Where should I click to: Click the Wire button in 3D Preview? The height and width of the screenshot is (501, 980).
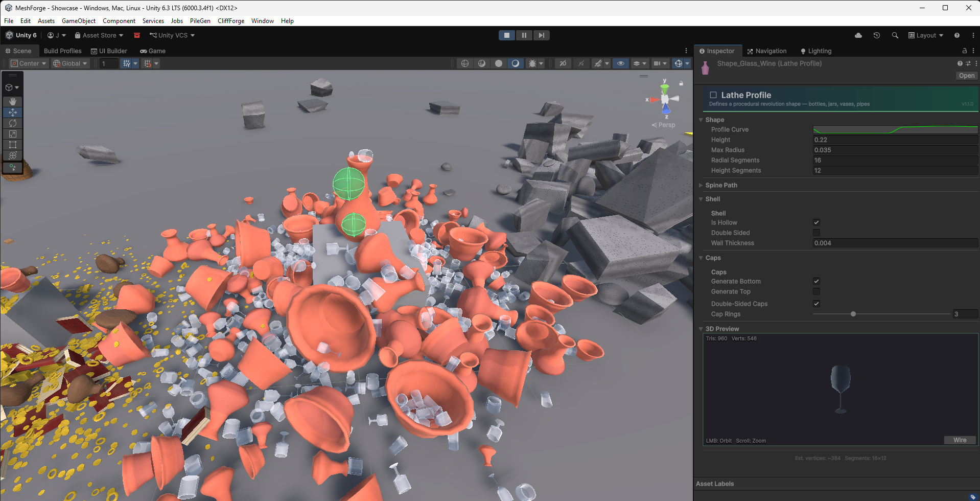click(959, 440)
